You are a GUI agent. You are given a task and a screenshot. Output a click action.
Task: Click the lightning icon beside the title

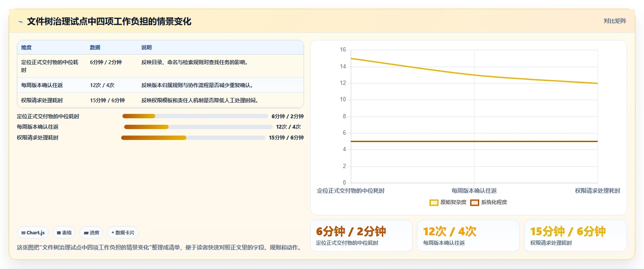click(x=20, y=22)
